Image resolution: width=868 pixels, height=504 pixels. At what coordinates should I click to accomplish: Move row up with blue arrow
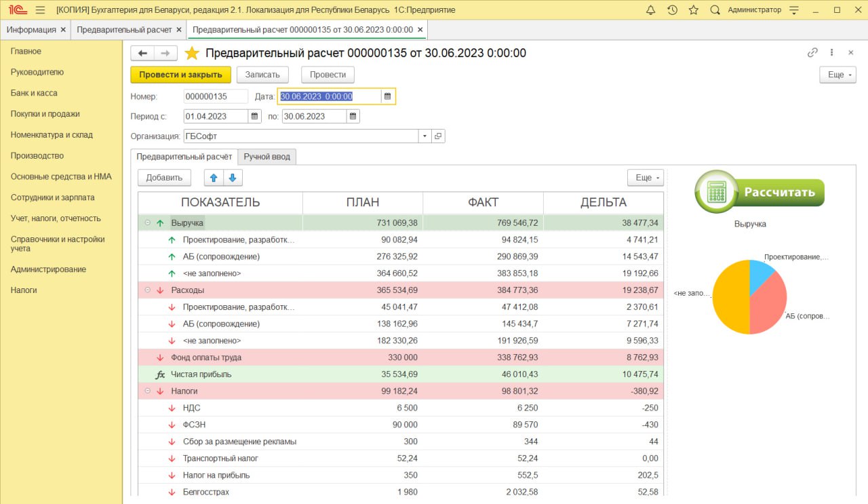point(214,178)
